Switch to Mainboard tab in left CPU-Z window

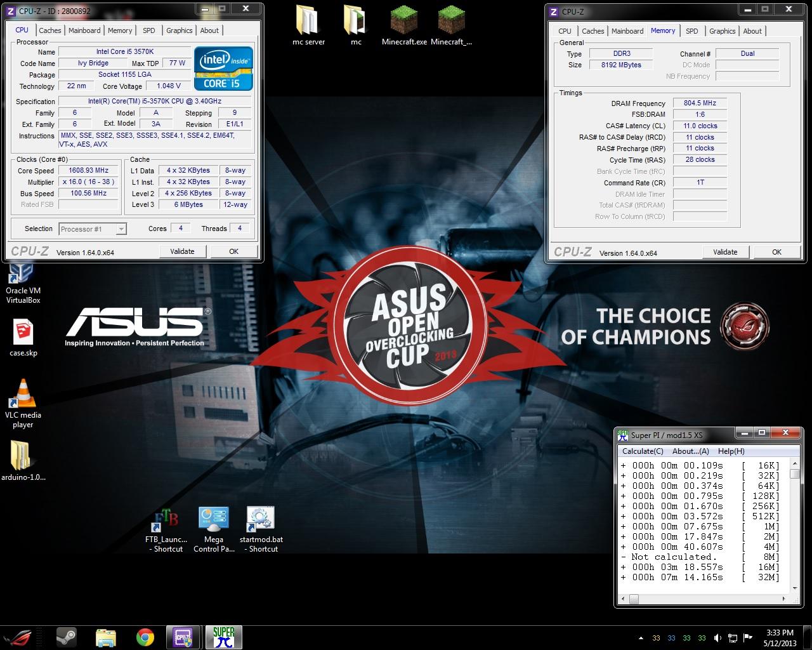(x=84, y=30)
